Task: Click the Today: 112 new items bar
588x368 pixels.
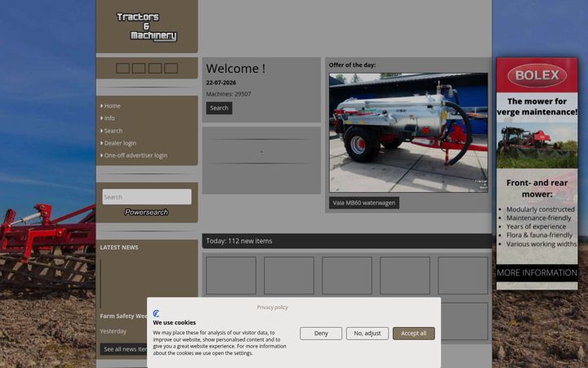Action: point(347,241)
